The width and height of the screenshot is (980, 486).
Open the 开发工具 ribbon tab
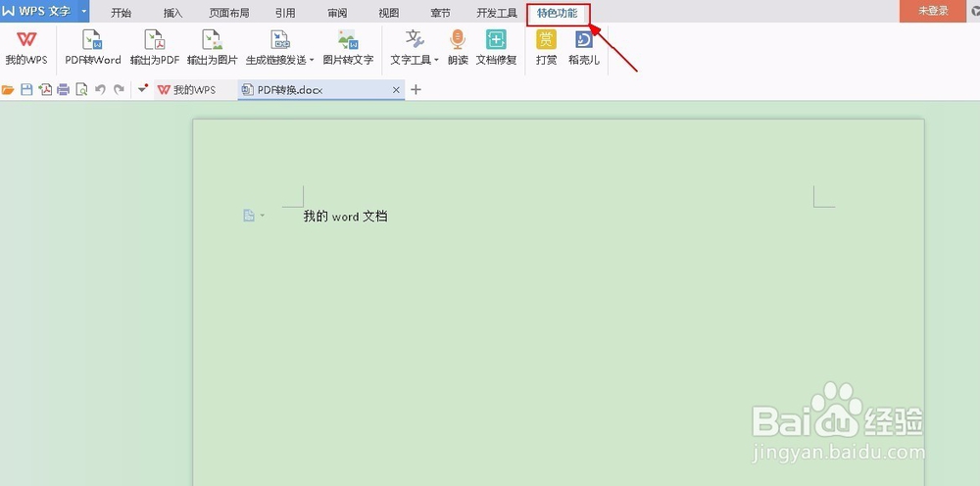[x=497, y=13]
